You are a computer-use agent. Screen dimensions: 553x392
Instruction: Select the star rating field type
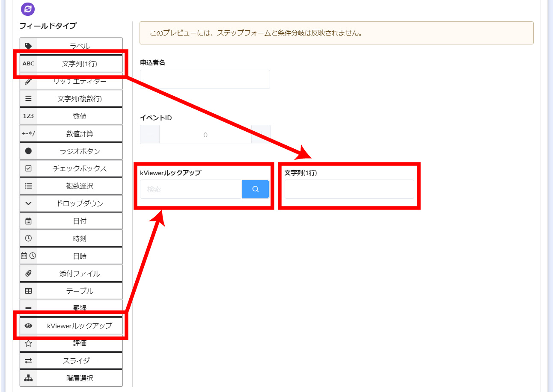(71, 343)
